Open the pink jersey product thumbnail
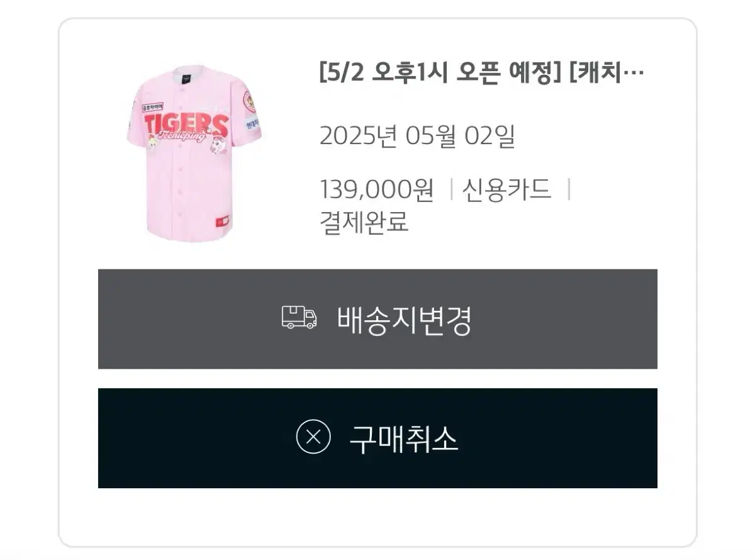 (193, 154)
